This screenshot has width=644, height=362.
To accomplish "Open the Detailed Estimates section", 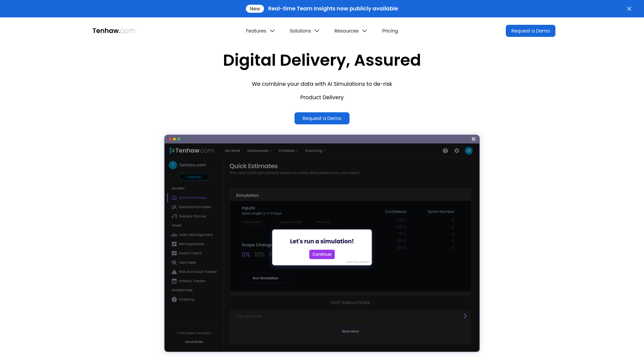I will [195, 207].
